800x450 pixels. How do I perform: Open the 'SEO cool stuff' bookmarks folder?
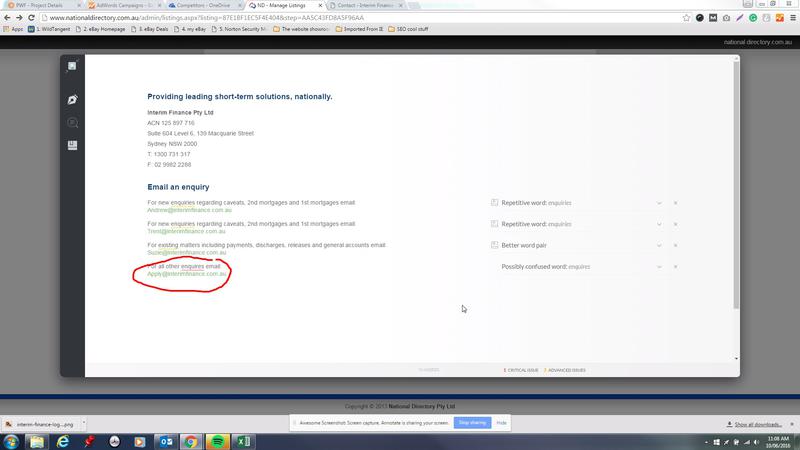tap(408, 29)
